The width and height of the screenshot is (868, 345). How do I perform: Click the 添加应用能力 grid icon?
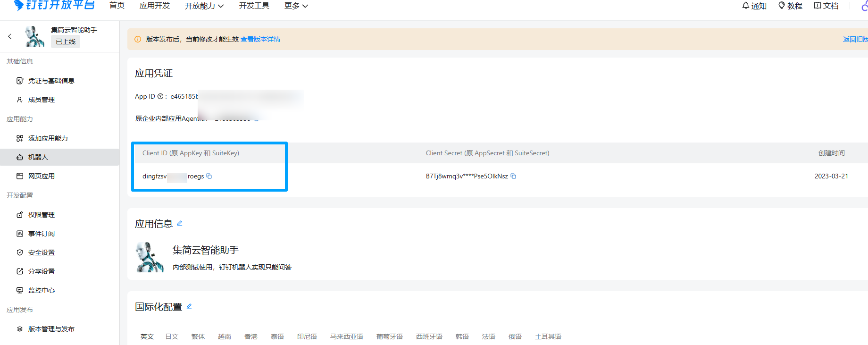coord(20,138)
